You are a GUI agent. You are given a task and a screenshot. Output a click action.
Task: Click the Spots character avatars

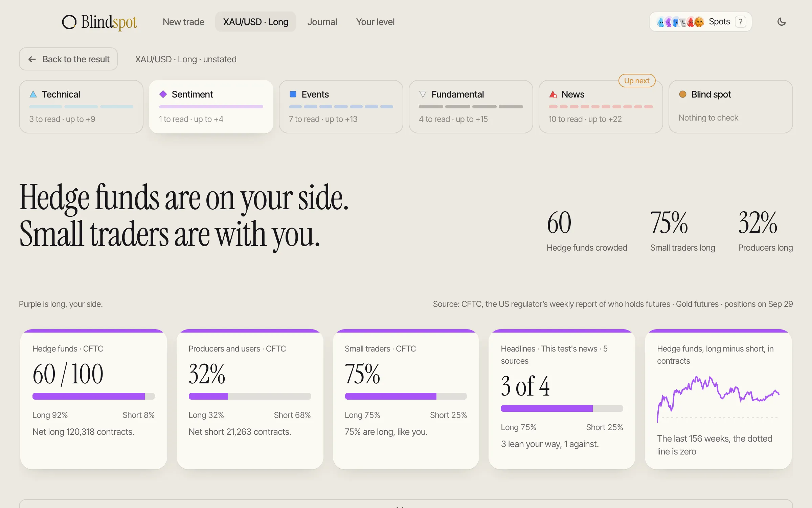[680, 22]
